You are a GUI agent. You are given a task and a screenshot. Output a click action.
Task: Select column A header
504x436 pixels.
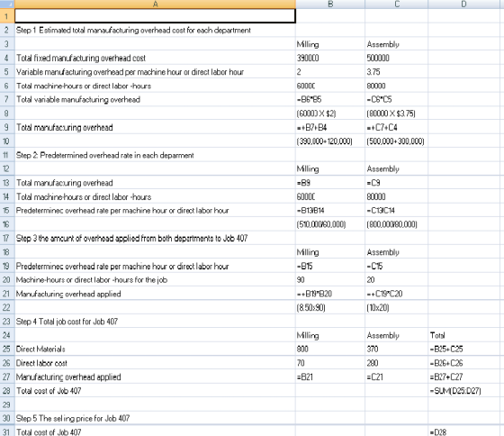tap(155, 4)
